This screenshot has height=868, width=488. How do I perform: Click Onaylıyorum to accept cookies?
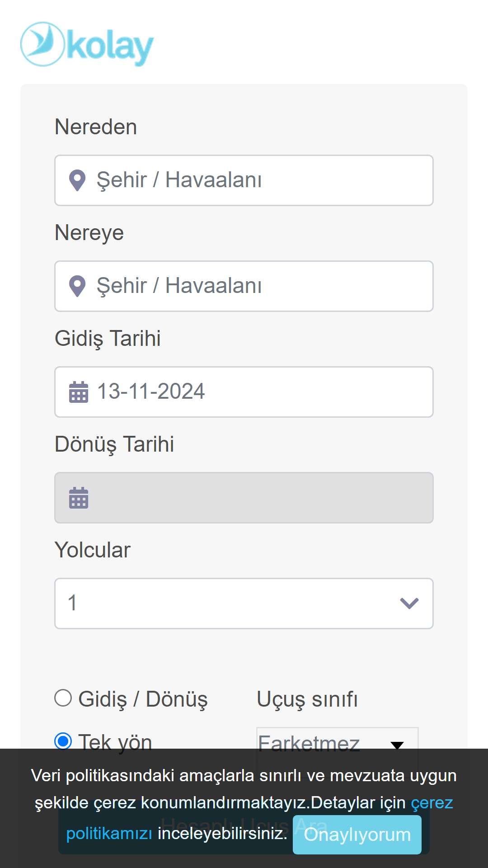(x=357, y=835)
